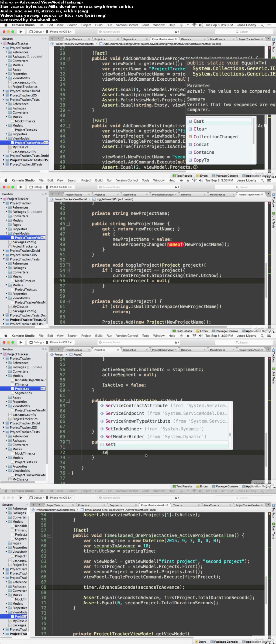The height and width of the screenshot is (644, 276).
Task: Switch to the ProjectTests.cs tab in the 3:33 PM frame
Action: [74, 39]
